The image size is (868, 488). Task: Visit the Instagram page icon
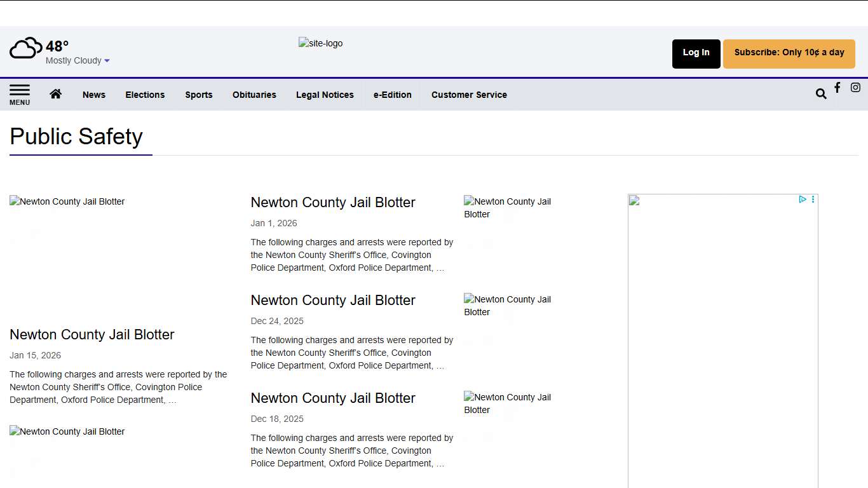[855, 88]
